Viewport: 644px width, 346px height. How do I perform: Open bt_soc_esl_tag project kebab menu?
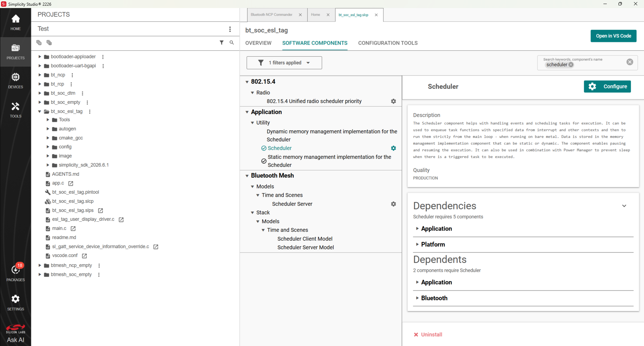click(90, 112)
